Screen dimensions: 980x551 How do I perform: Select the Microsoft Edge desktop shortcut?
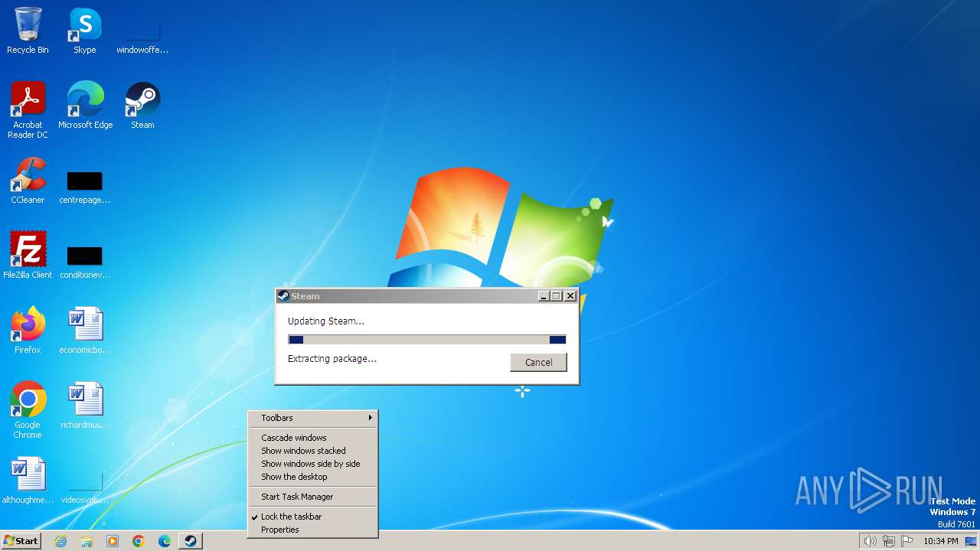click(x=85, y=106)
